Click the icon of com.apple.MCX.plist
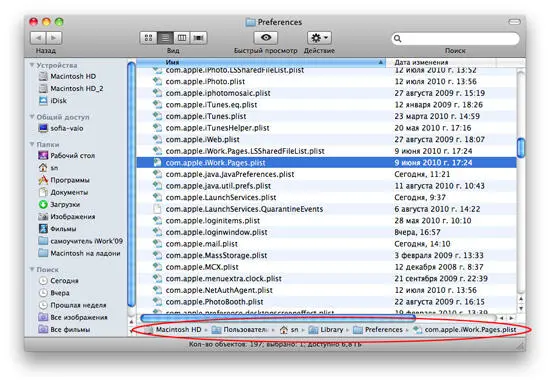This screenshot has width=550, height=385. [x=157, y=267]
